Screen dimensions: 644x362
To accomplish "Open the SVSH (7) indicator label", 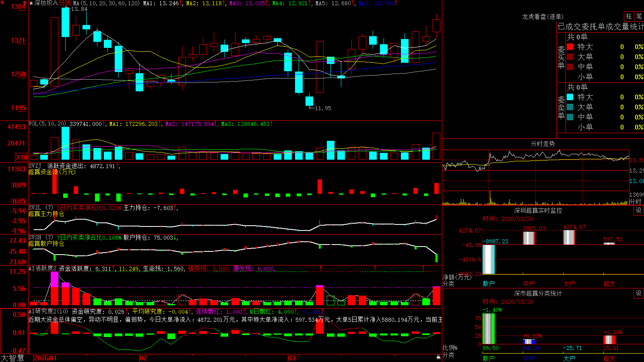I will [41, 238].
